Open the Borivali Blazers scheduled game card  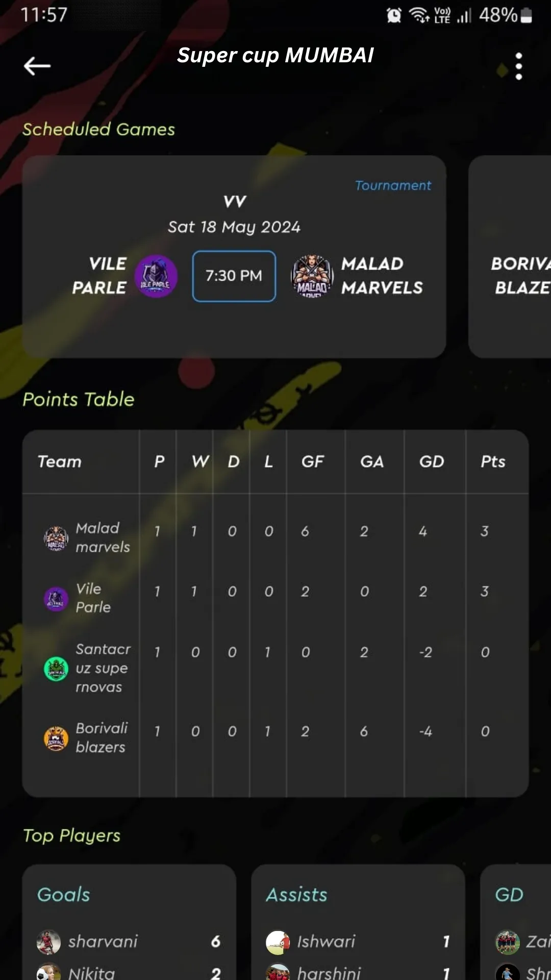[x=510, y=257]
